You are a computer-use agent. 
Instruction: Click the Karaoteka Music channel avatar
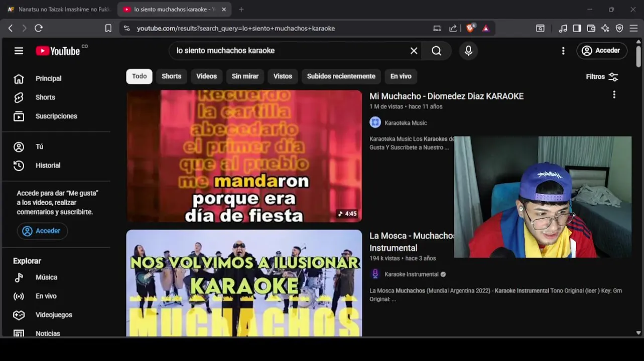[375, 122]
